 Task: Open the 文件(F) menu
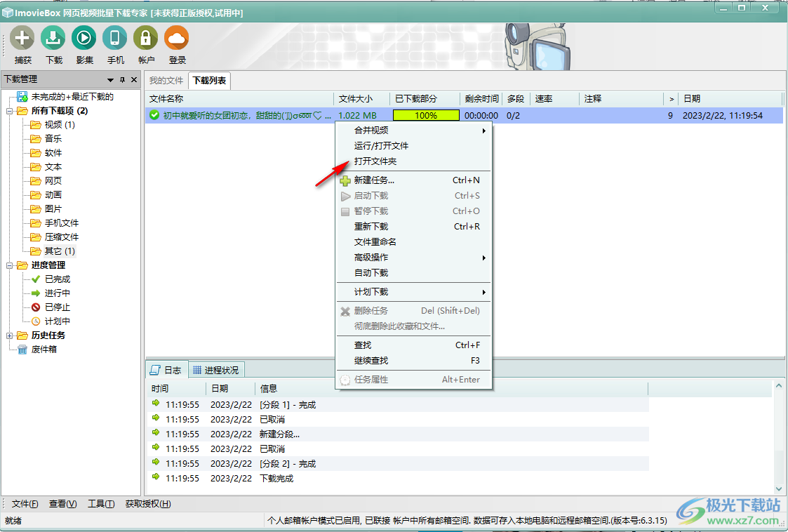25,504
